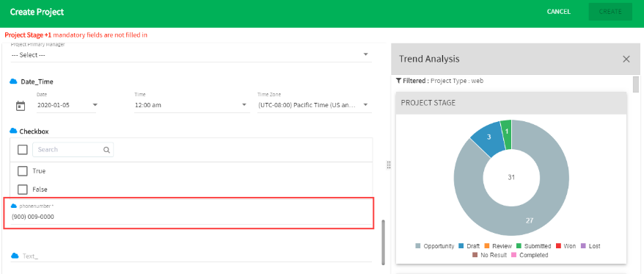Check the False checkbox
This screenshot has width=644, height=274.
pos(22,190)
